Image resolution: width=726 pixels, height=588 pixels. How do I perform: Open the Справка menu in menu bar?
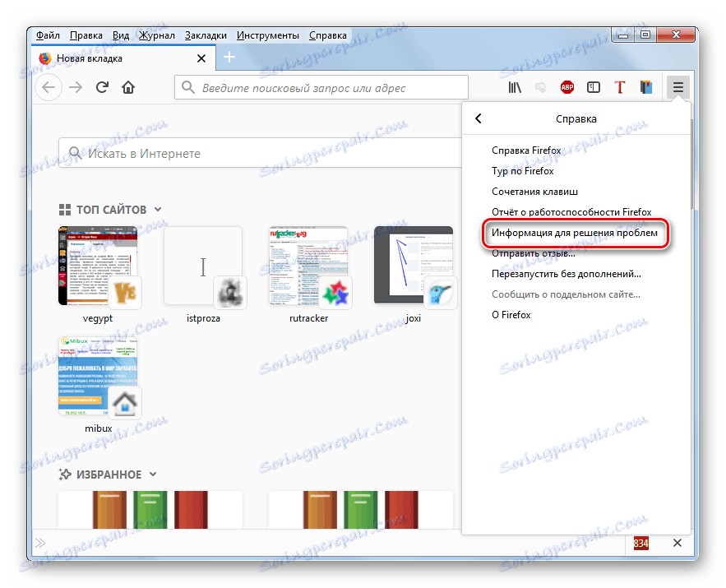(x=328, y=35)
